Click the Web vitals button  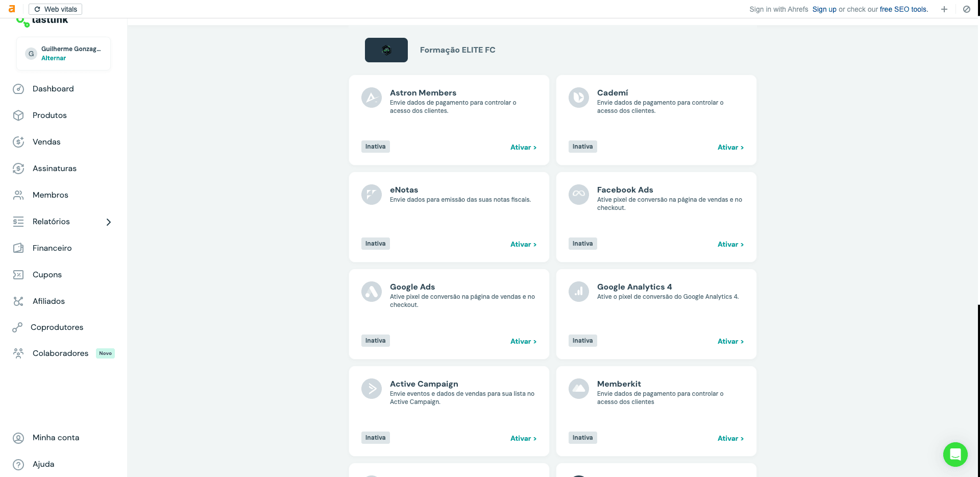pos(55,9)
